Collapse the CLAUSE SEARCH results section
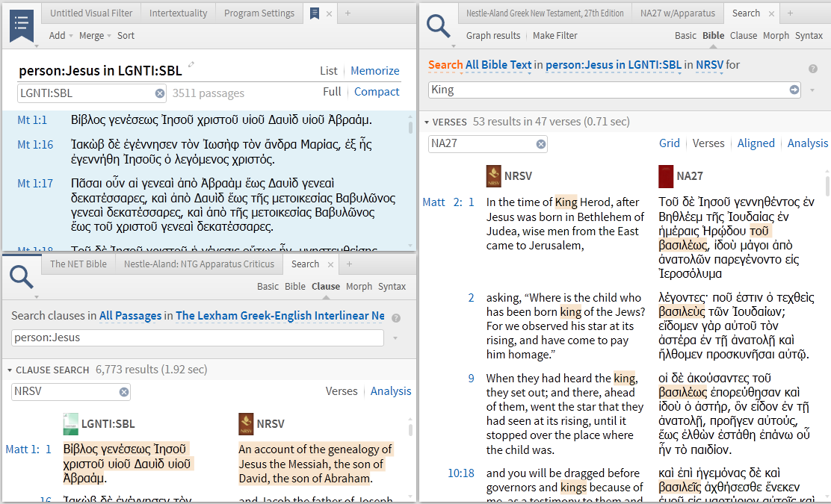Viewport: 831px width, 504px height. click(10, 370)
